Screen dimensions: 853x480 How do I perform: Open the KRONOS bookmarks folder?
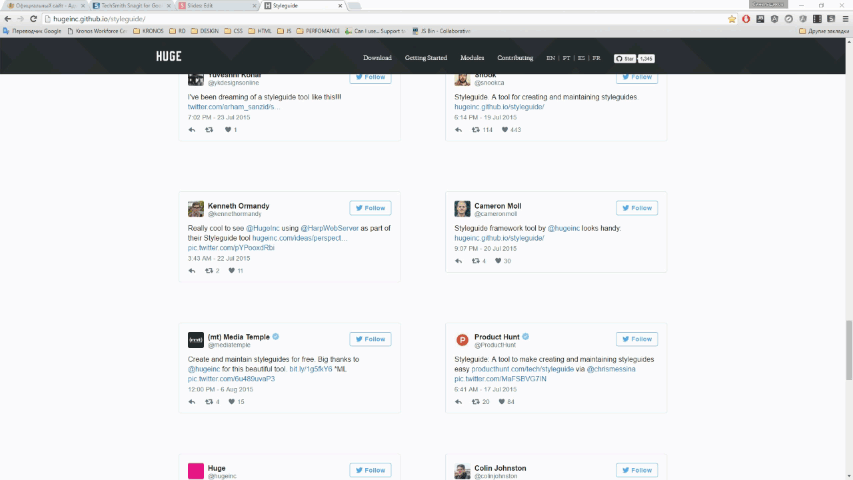point(148,31)
